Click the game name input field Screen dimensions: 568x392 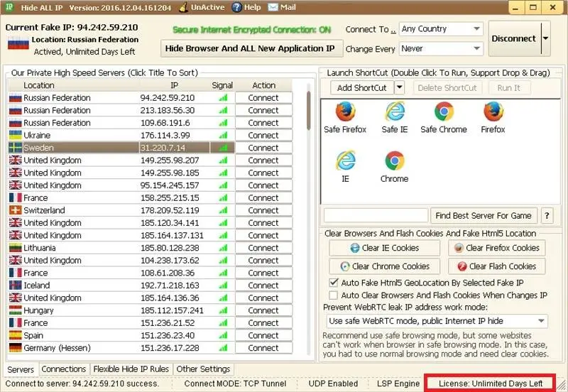point(376,215)
